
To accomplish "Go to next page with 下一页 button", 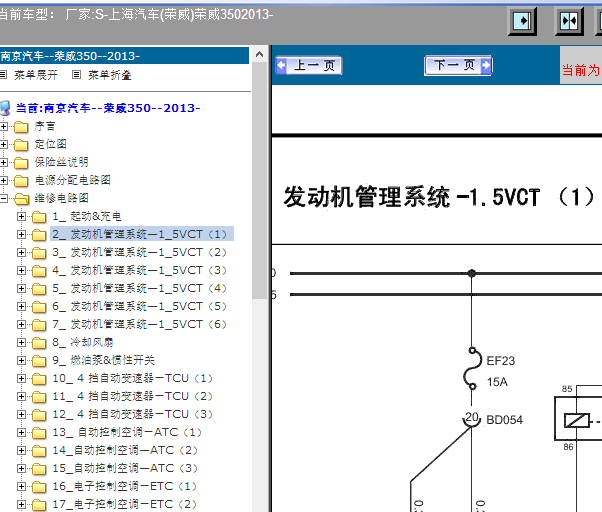I will [458, 65].
